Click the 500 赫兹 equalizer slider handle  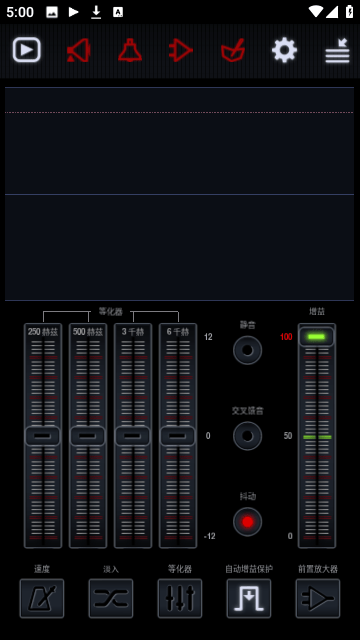(x=88, y=436)
